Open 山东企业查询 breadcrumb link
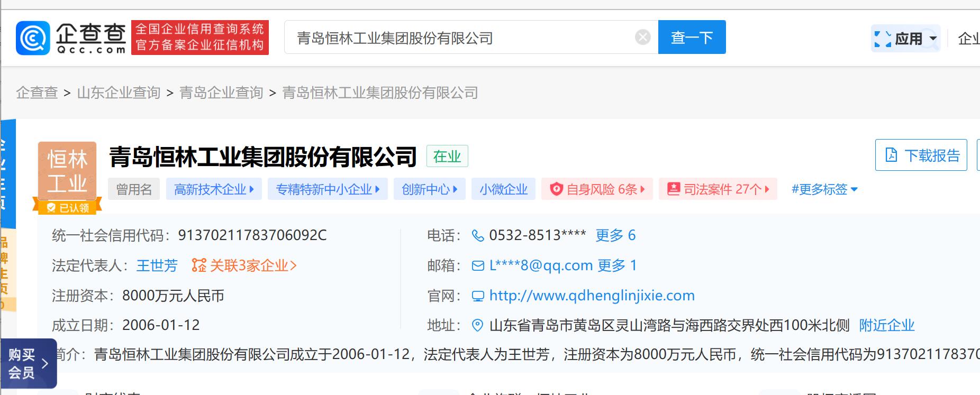Screen dimensions: 980x395 point(119,93)
